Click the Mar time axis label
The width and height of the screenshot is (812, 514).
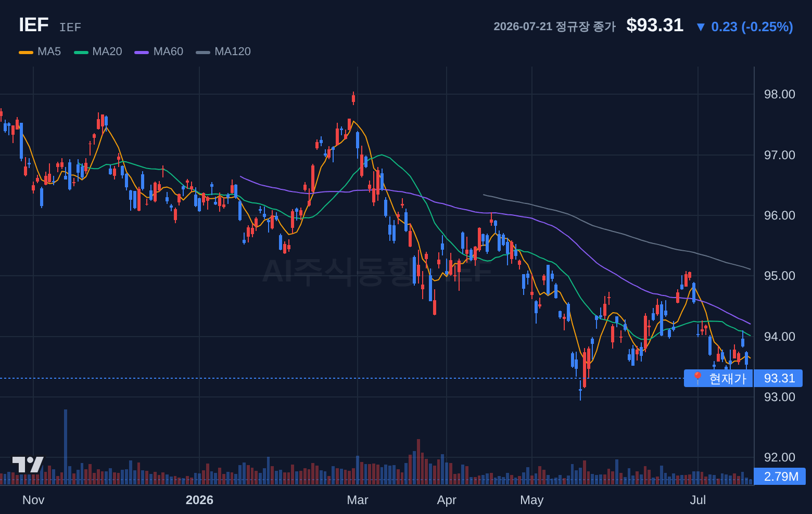(358, 500)
